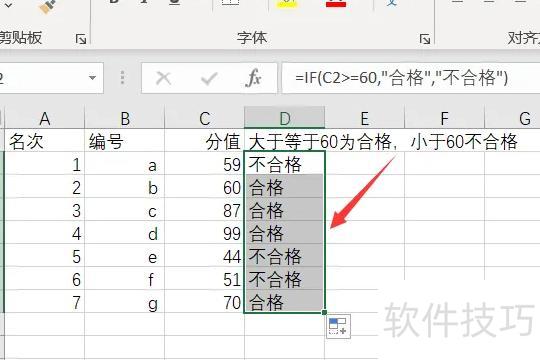Click the cell with 编号 b
540x360 pixels.
pyautogui.click(x=125, y=186)
